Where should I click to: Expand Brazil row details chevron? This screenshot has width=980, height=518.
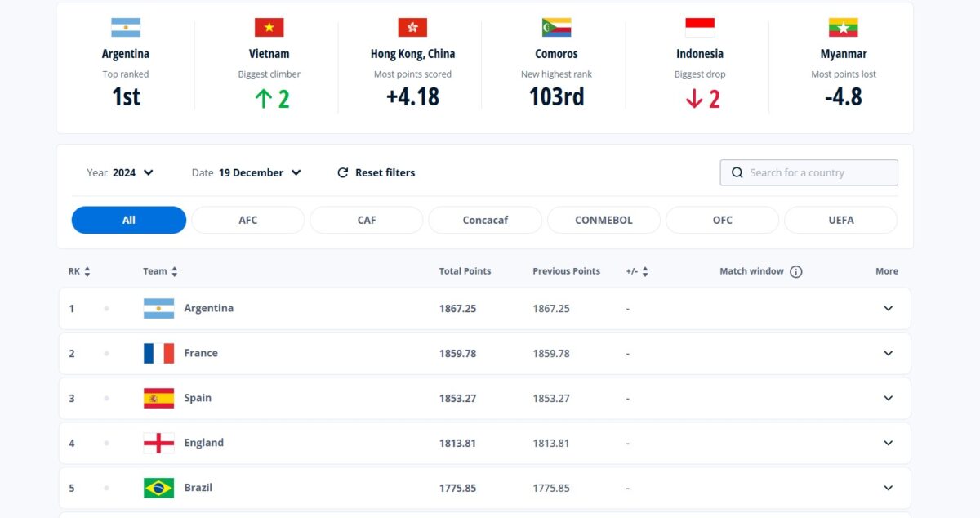889,488
